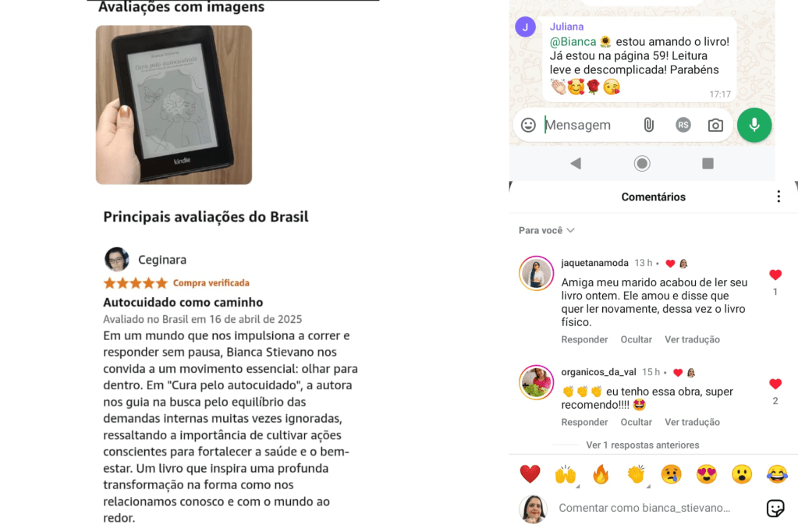This screenshot has width=798, height=532.
Task: Tap the green microphone voice button
Action: (x=754, y=125)
